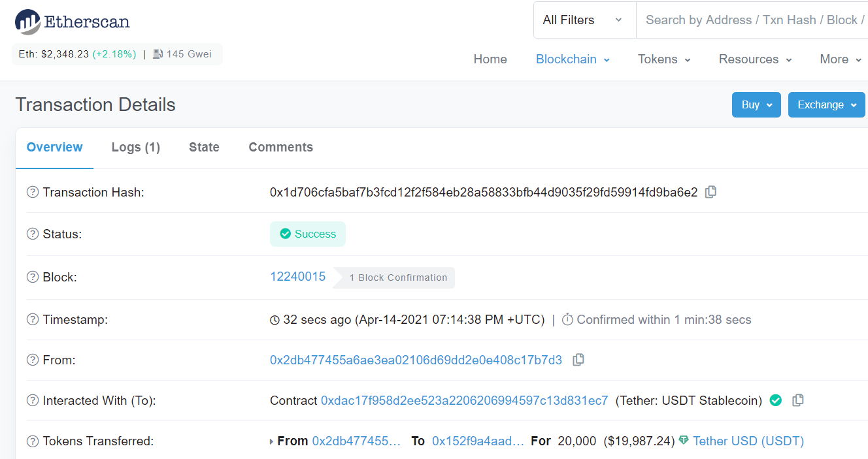
Task: Click the gas pump icon beside 145 Gwei
Action: 158,54
